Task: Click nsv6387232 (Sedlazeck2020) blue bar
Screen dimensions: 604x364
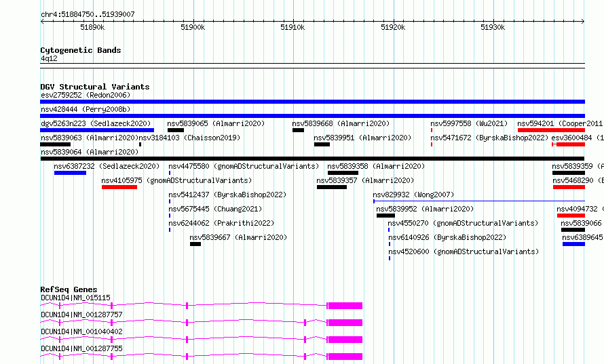Action: 70,173
